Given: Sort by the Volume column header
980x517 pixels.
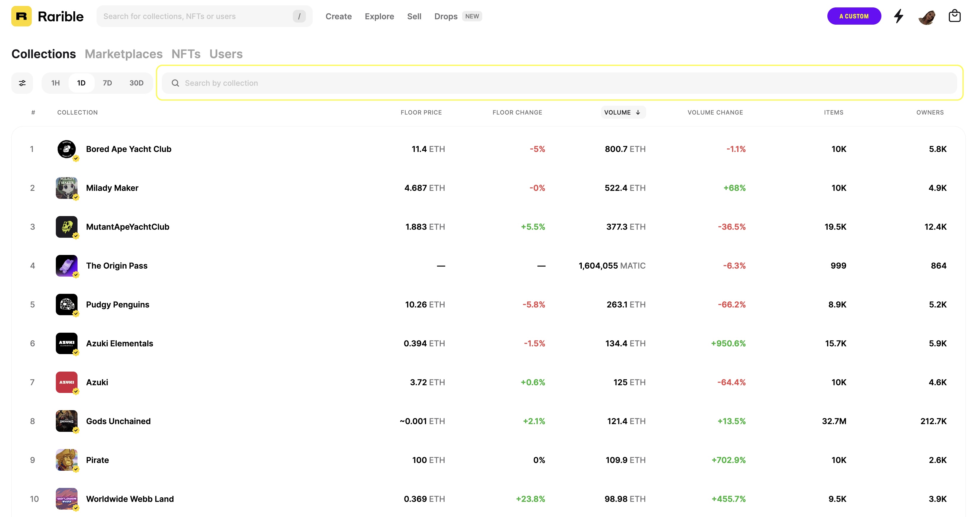Looking at the screenshot, I should pyautogui.click(x=623, y=112).
